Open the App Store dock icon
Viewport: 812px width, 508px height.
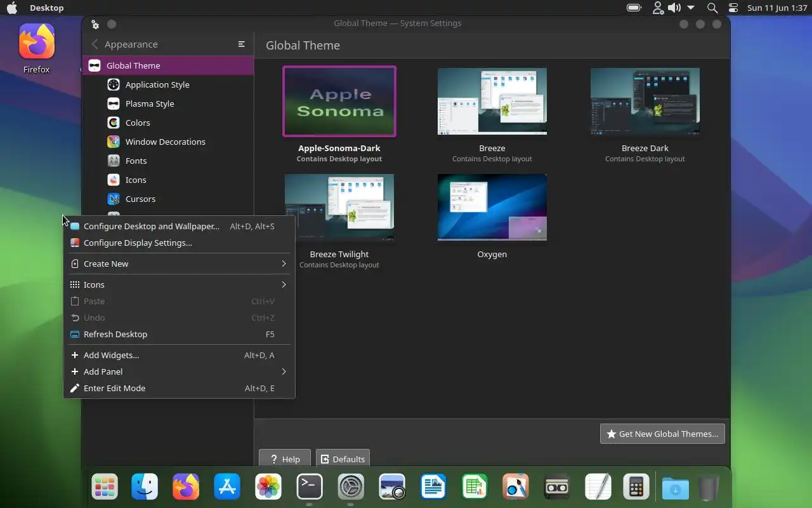coord(227,487)
